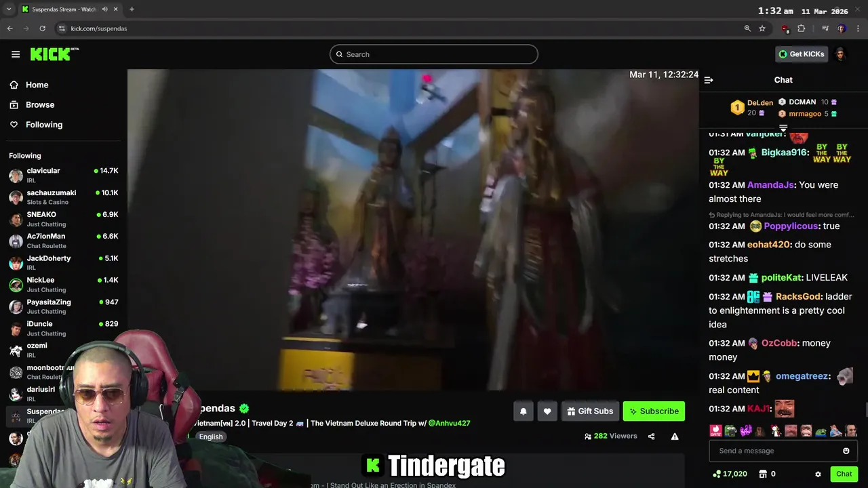
Task: Open clavicular channel in Following list
Action: coord(64,175)
